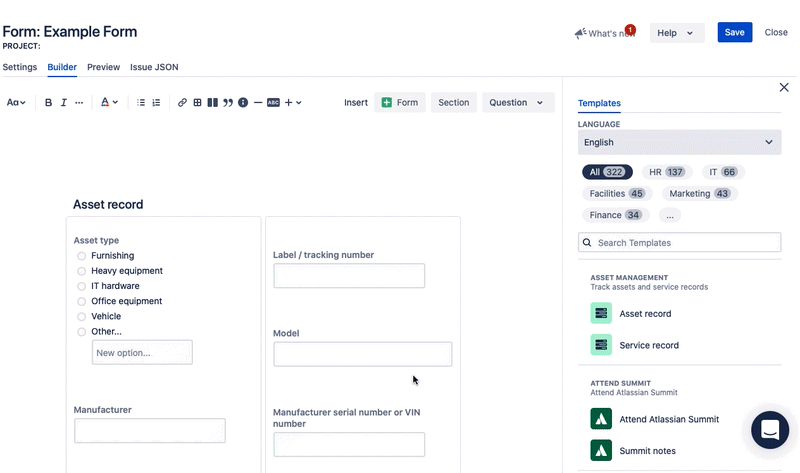Insert bullet list from toolbar

point(141,103)
